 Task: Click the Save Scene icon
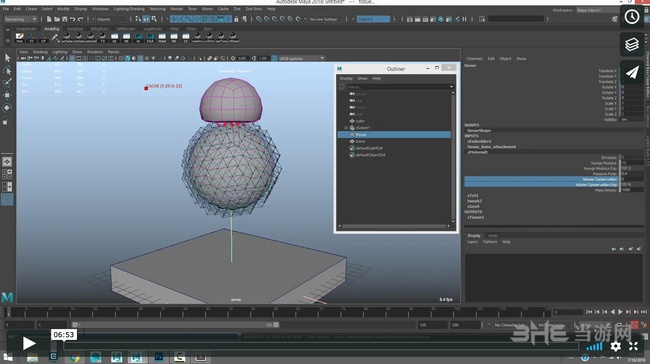point(65,19)
